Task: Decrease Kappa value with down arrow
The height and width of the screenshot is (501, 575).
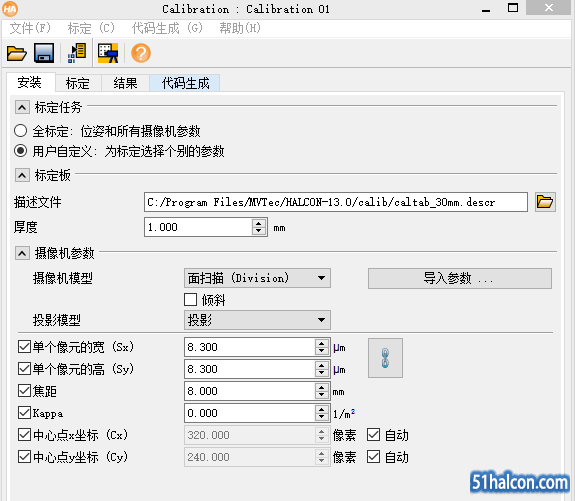Action: point(322,417)
